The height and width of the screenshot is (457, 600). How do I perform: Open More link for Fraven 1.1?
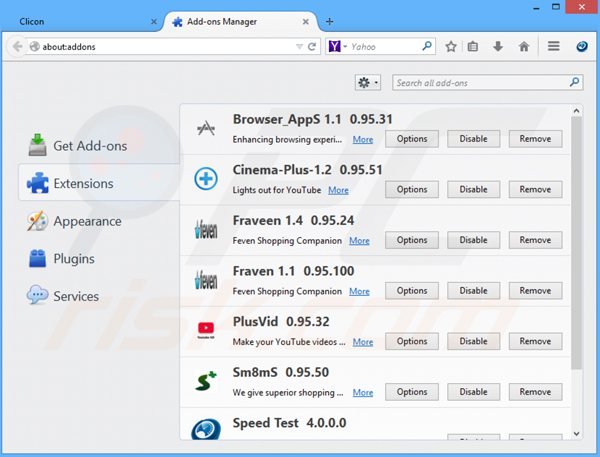359,291
